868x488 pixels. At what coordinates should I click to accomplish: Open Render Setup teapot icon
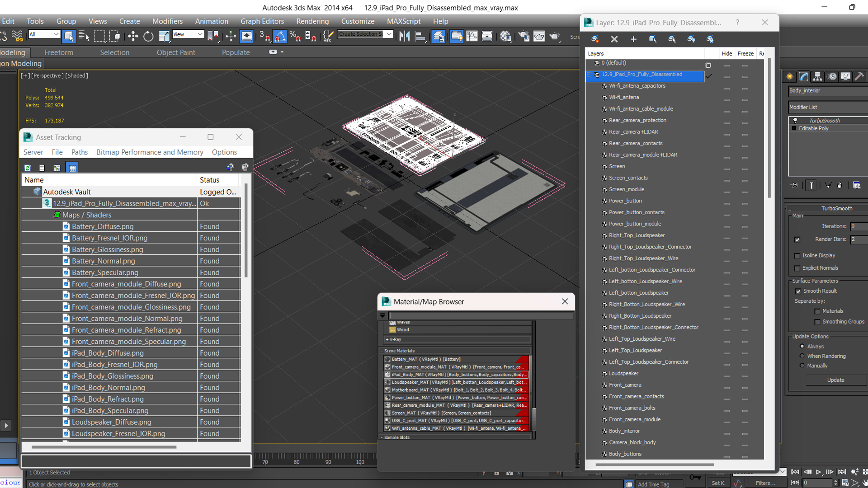point(524,36)
